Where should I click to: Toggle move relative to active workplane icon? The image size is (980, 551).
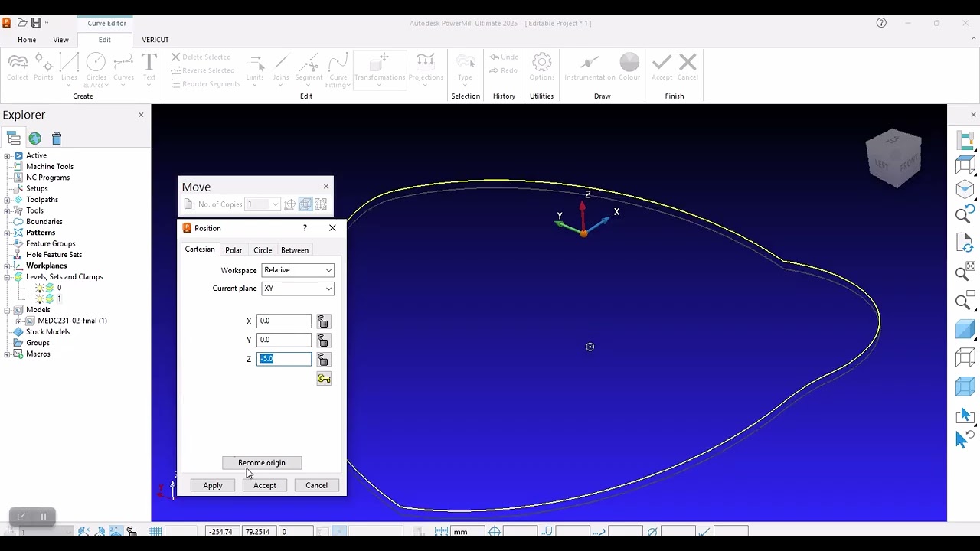coord(289,204)
